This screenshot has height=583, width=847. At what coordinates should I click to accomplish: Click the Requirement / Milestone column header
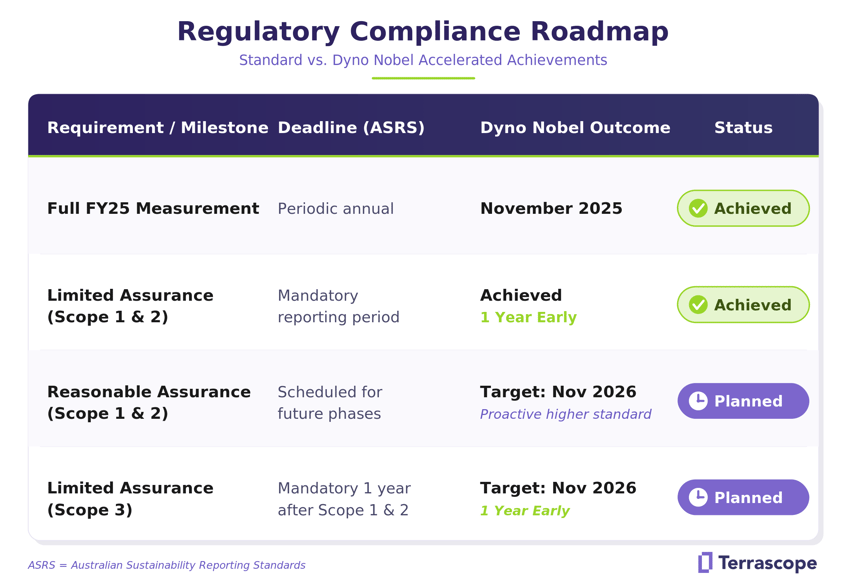[x=157, y=128]
